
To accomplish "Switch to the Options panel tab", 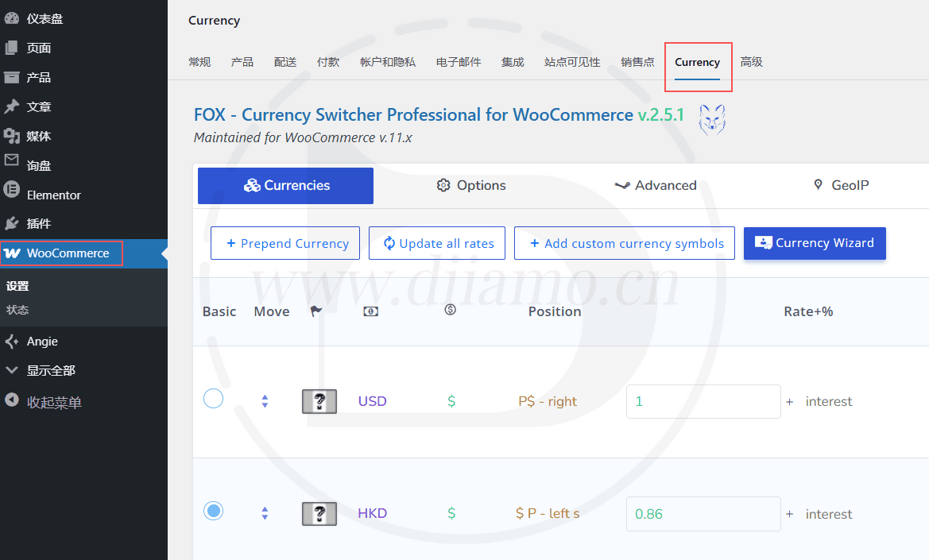I will coord(471,185).
